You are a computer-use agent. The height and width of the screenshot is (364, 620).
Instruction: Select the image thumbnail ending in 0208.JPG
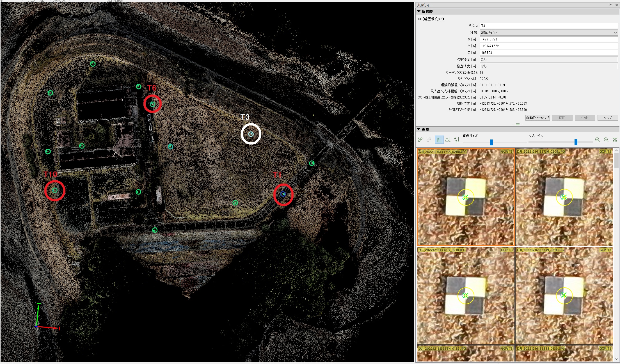click(466, 197)
